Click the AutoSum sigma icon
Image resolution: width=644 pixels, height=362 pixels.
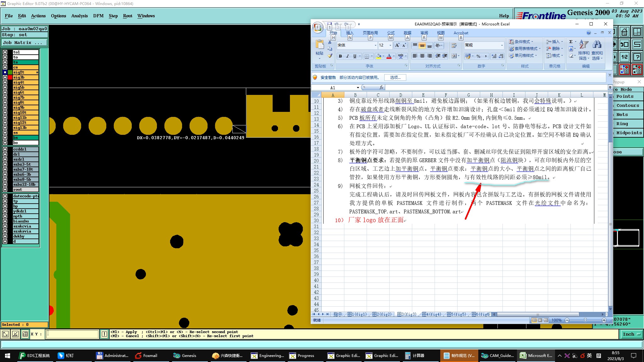[x=571, y=41]
